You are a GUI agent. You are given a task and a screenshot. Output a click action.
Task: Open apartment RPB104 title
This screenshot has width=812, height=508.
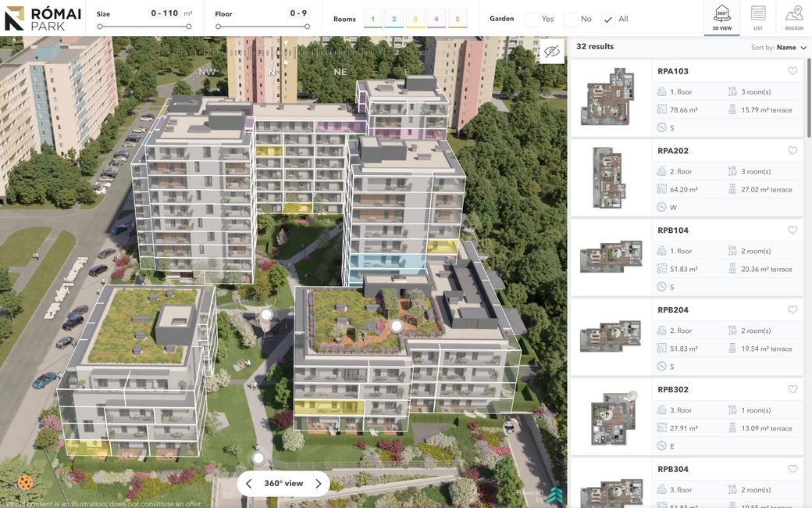673,231
